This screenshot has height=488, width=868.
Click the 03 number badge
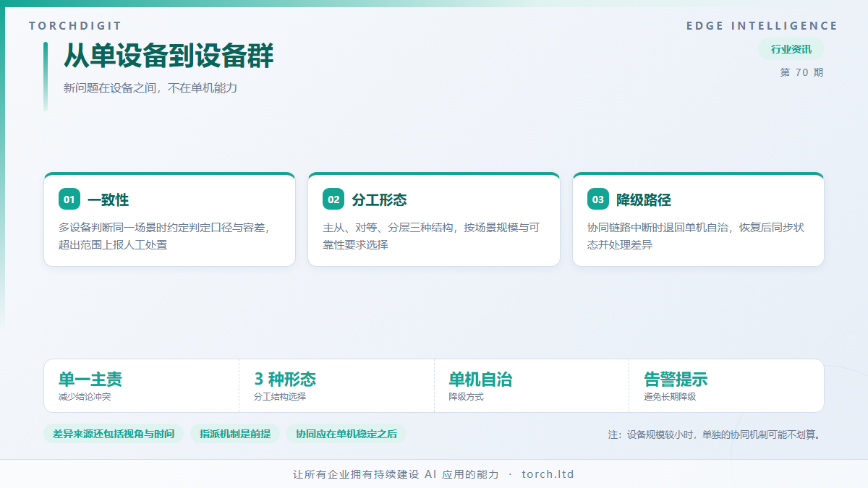[598, 200]
